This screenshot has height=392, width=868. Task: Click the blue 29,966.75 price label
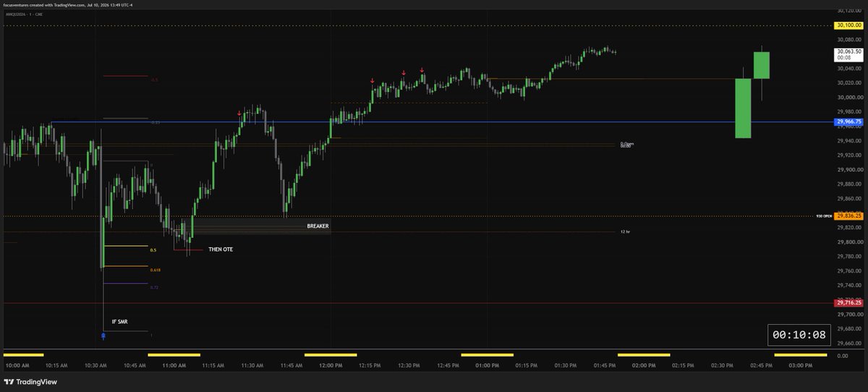click(x=848, y=122)
